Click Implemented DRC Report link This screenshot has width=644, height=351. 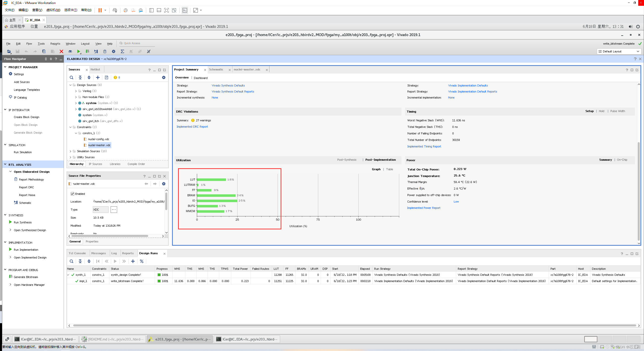(192, 127)
